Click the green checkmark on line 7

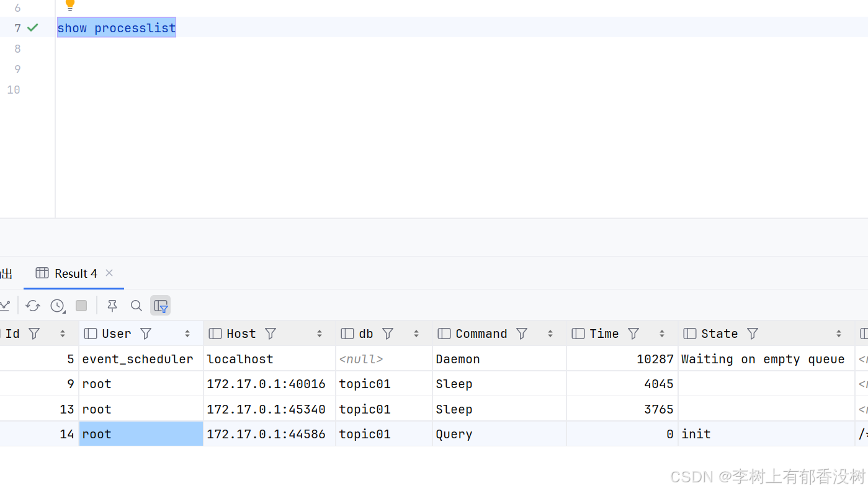[33, 27]
